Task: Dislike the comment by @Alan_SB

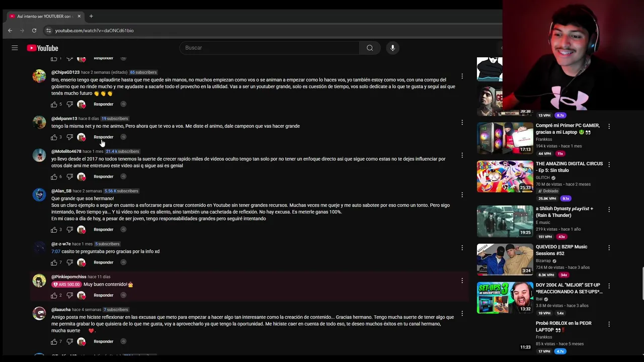Action: coord(70,230)
